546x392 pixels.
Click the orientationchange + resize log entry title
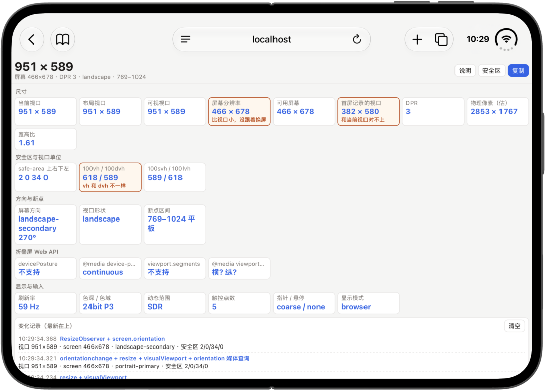coord(154,358)
